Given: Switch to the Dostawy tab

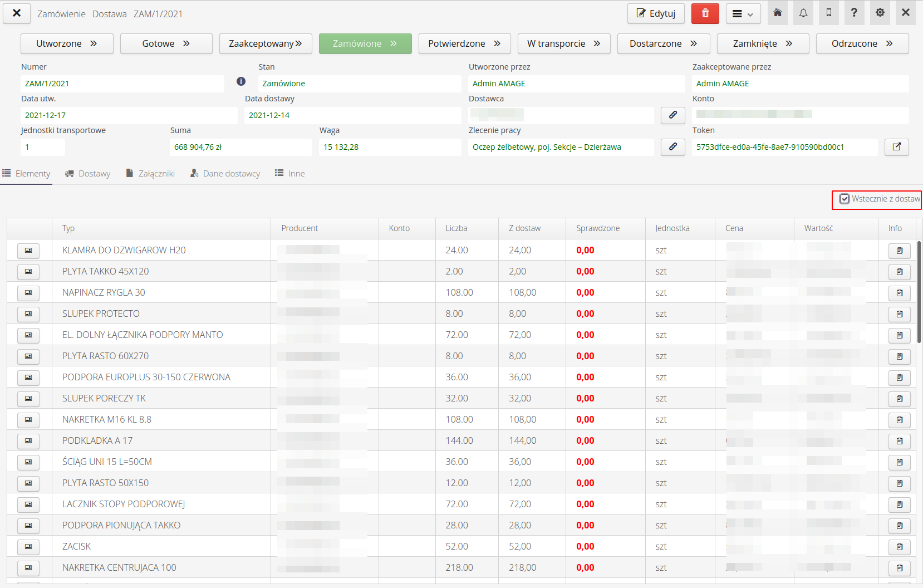Looking at the screenshot, I should pyautogui.click(x=88, y=174).
